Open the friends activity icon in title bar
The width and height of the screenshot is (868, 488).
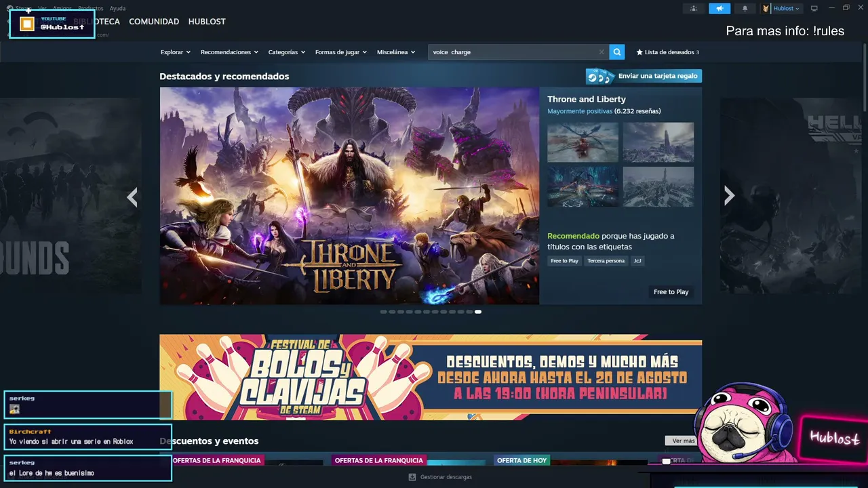pos(693,9)
